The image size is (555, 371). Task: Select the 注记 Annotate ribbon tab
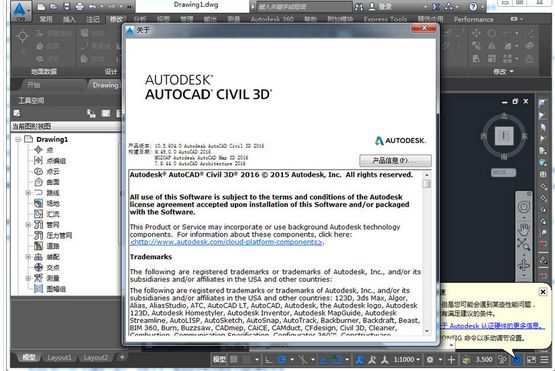pos(93,19)
